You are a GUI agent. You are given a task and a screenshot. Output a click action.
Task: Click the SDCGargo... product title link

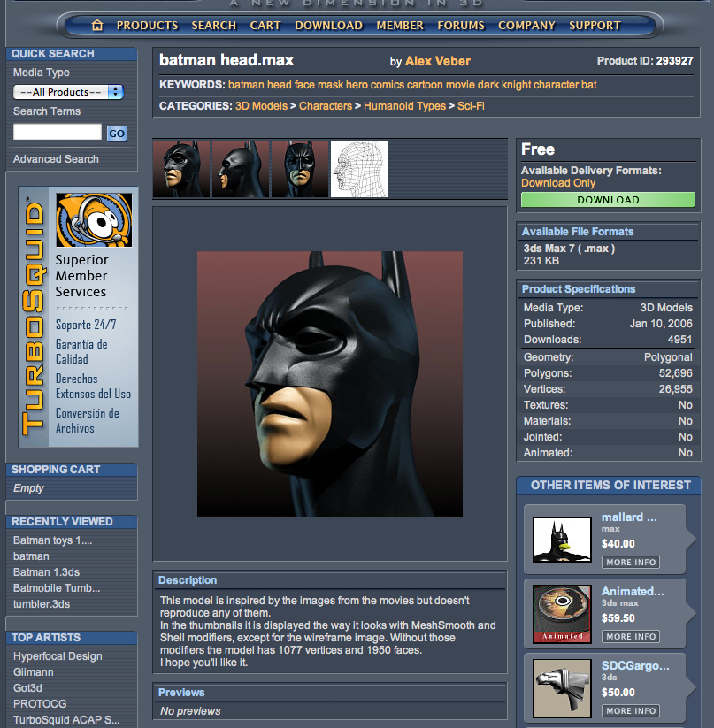pos(635,665)
